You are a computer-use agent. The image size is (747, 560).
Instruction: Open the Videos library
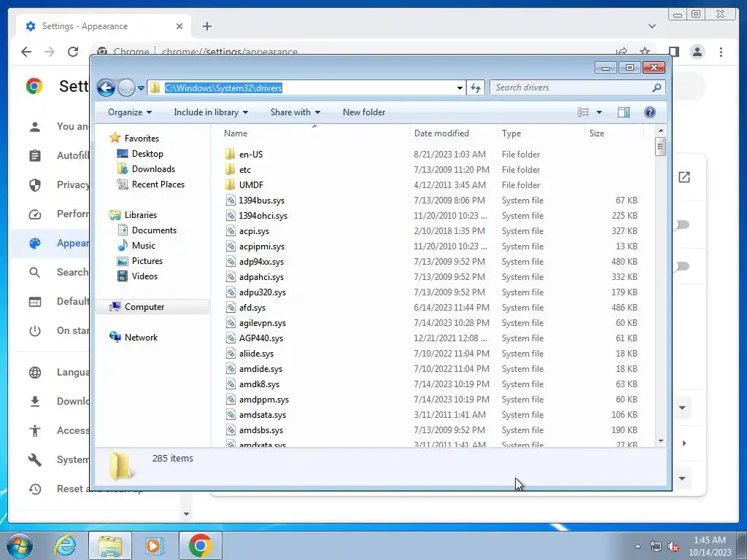[144, 276]
